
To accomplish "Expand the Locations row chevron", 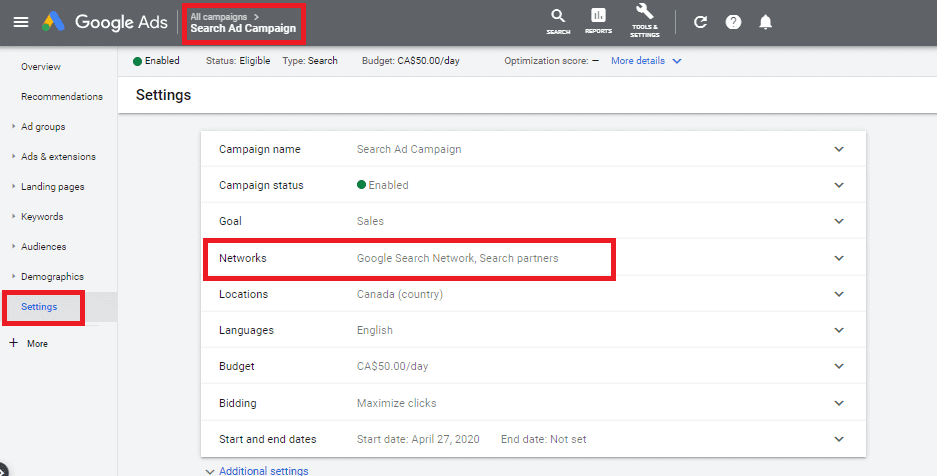I will (839, 294).
